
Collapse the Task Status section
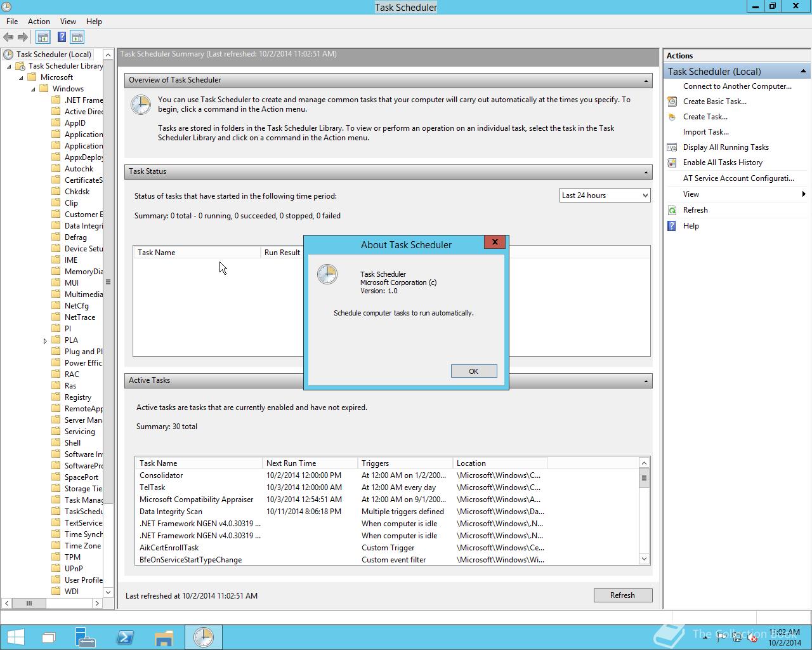tap(646, 172)
